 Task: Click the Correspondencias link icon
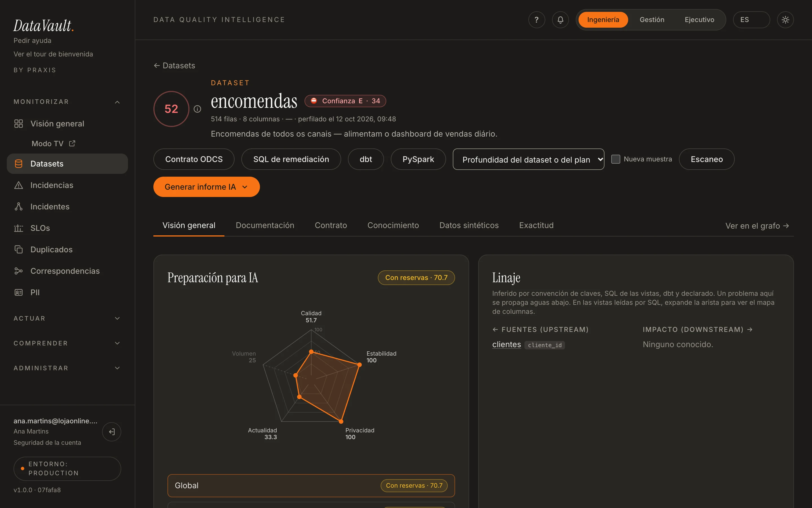click(18, 271)
